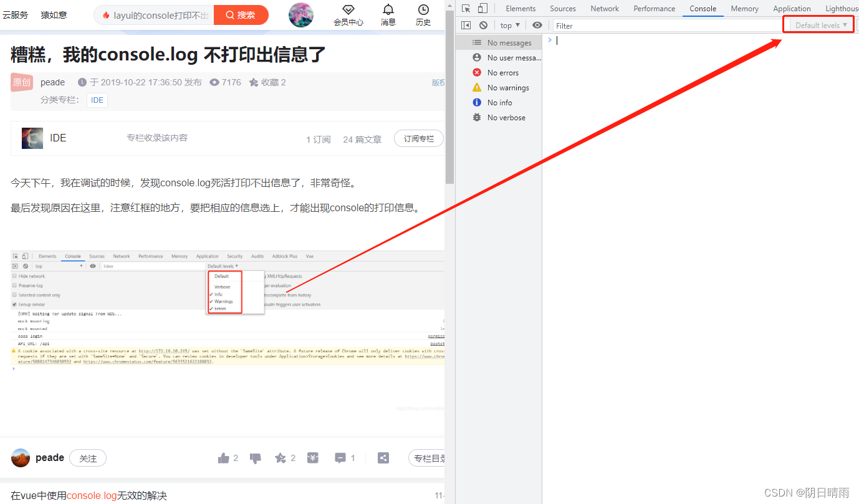The height and width of the screenshot is (504, 859).
Task: Click the 收藏 star icon under the title
Action: pyautogui.click(x=254, y=82)
